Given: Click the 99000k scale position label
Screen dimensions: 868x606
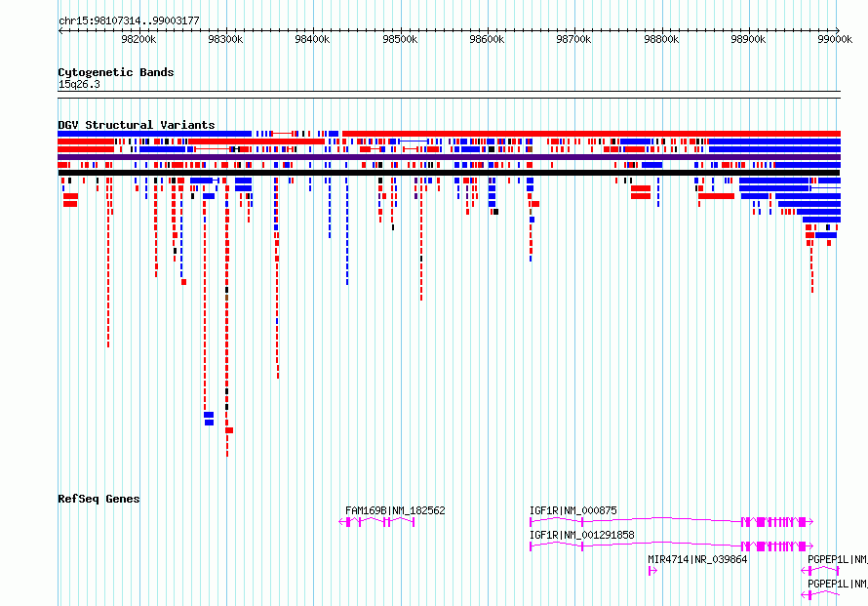Looking at the screenshot, I should pos(835,39).
